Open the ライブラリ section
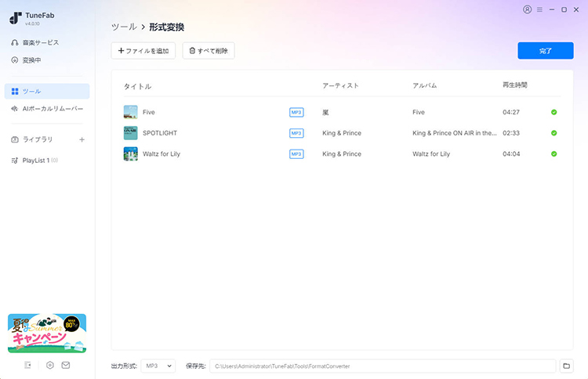Screen dimensions: 588x379 (38, 139)
